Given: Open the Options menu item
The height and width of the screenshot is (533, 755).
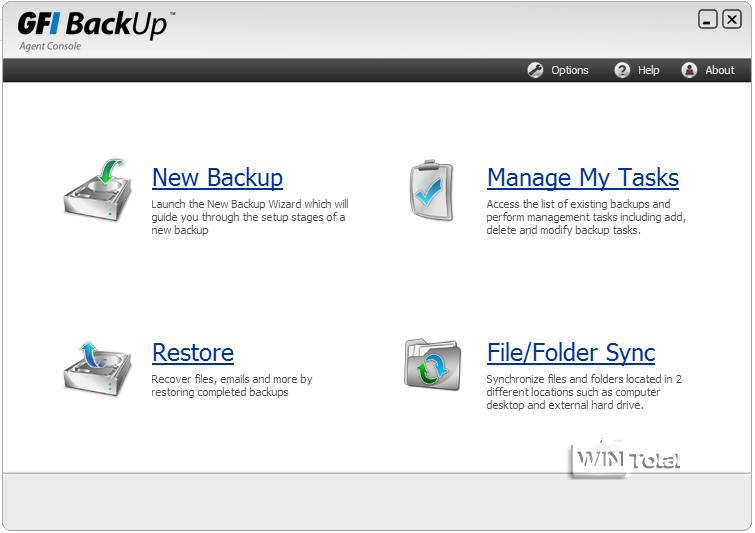Looking at the screenshot, I should (x=569, y=70).
